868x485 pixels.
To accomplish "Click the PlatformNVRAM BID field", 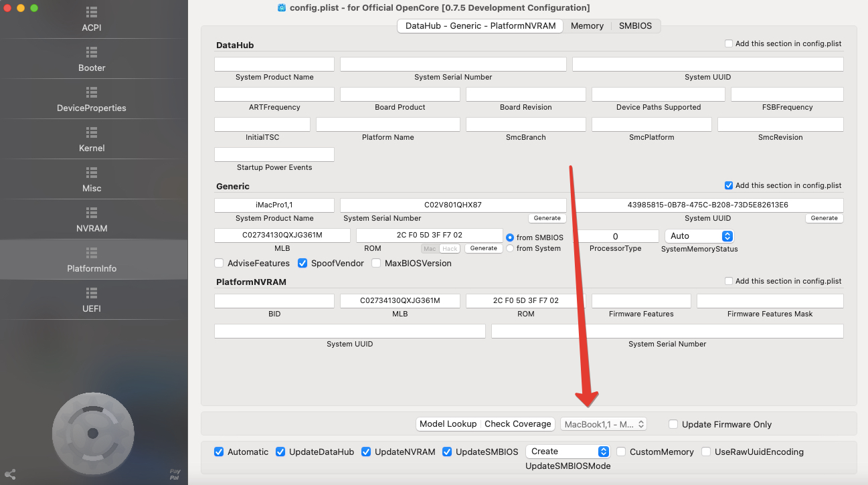I will [x=274, y=301].
